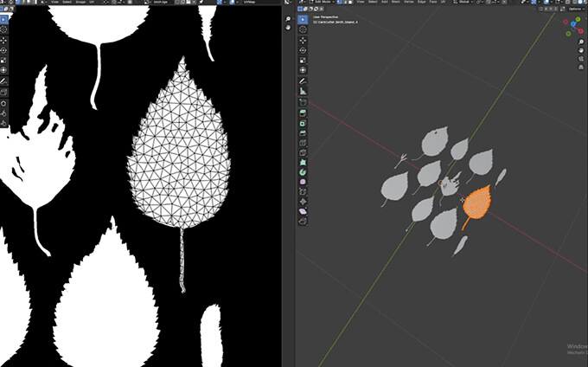Select the Annotate tool in 3D viewport
Screen dimensions: 588x367
tap(304, 80)
